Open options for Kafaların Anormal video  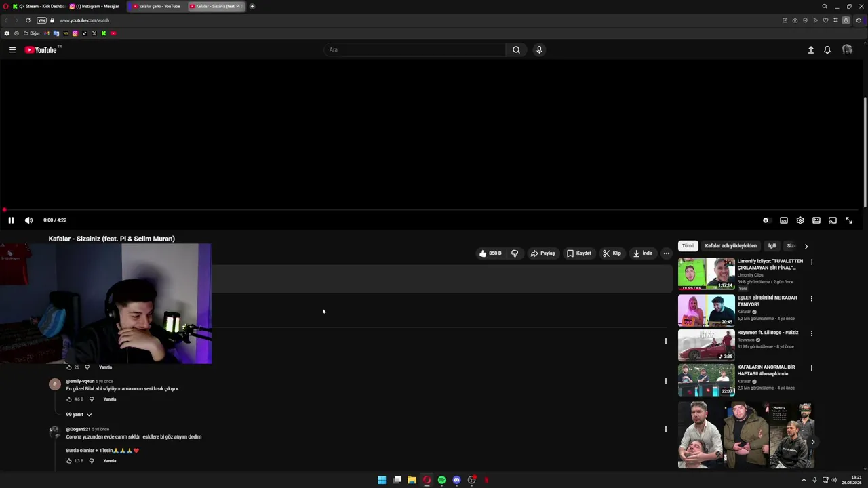click(811, 368)
